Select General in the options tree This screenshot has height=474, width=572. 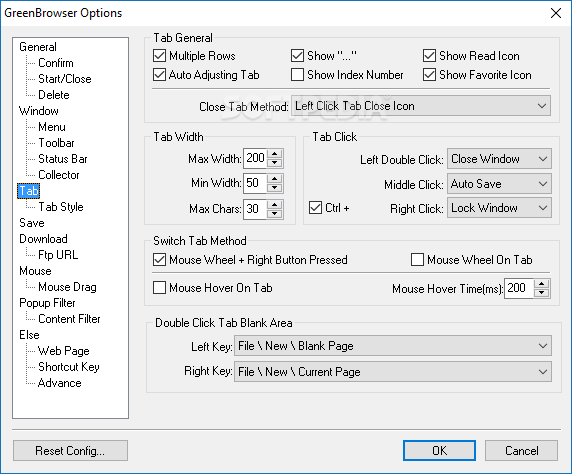pyautogui.click(x=38, y=47)
